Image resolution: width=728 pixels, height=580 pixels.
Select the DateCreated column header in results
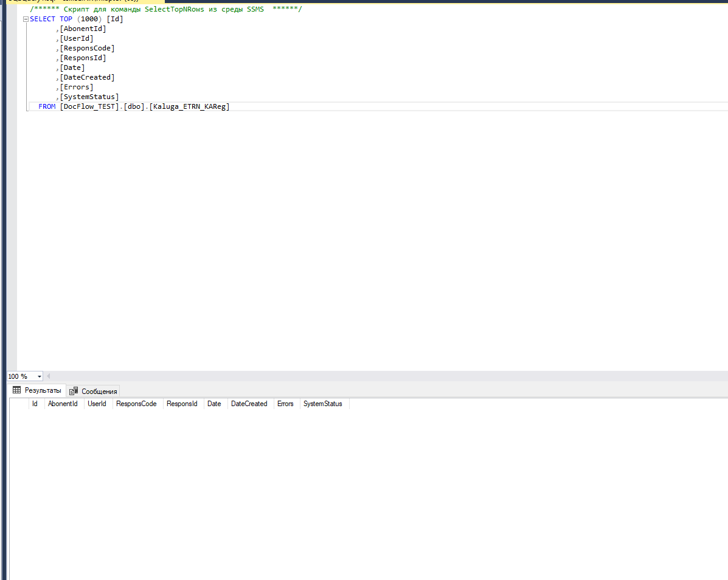click(x=249, y=404)
